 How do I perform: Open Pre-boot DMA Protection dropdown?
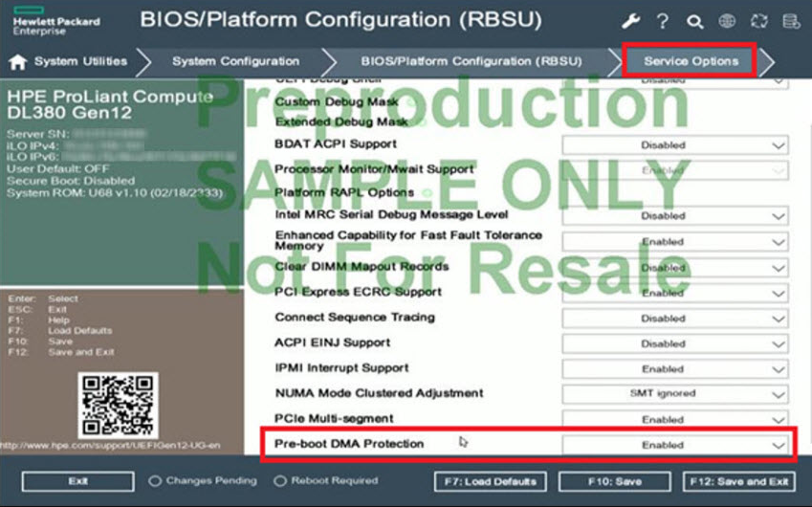pyautogui.click(x=675, y=445)
